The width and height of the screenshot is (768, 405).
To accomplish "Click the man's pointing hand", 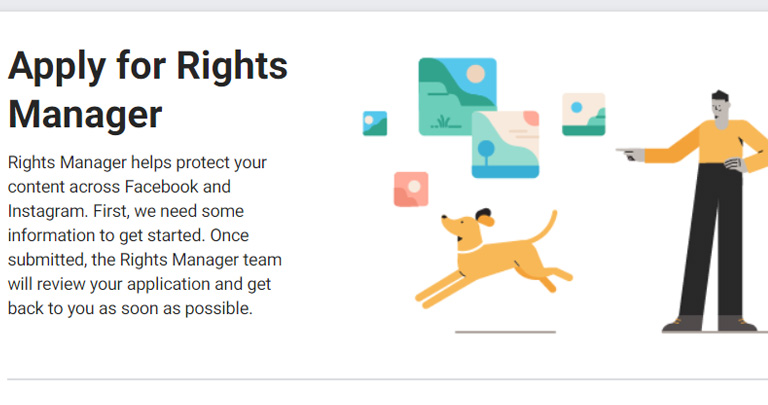I will (x=630, y=153).
